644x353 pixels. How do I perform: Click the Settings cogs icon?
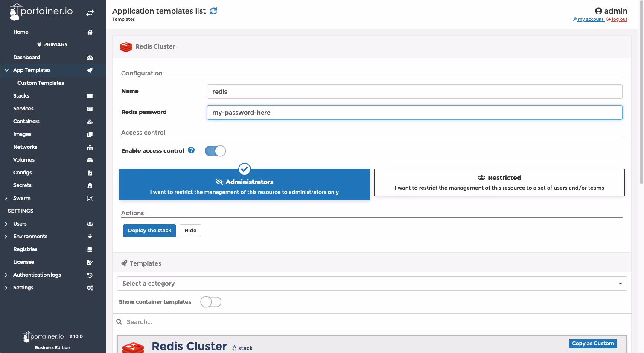(x=90, y=288)
